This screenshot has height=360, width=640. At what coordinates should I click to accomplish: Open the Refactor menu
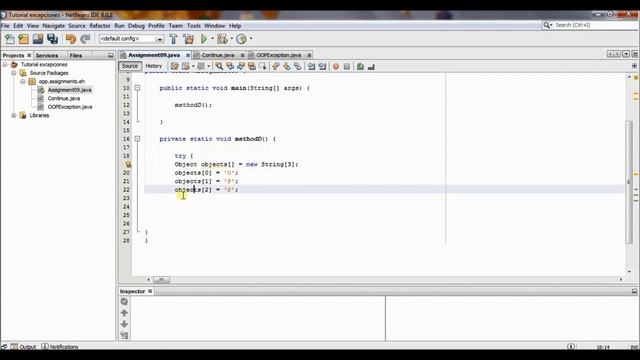click(x=100, y=26)
